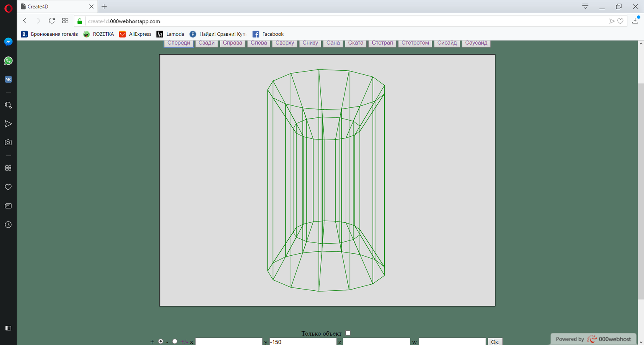Add page to bookmarks with heart icon
The image size is (644, 345).
pyautogui.click(x=621, y=21)
